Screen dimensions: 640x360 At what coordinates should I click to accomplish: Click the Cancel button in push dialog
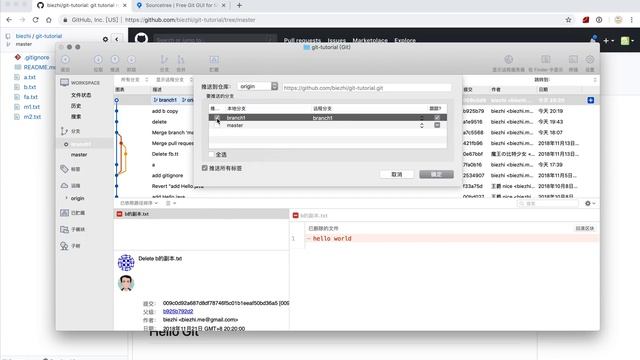(x=396, y=174)
